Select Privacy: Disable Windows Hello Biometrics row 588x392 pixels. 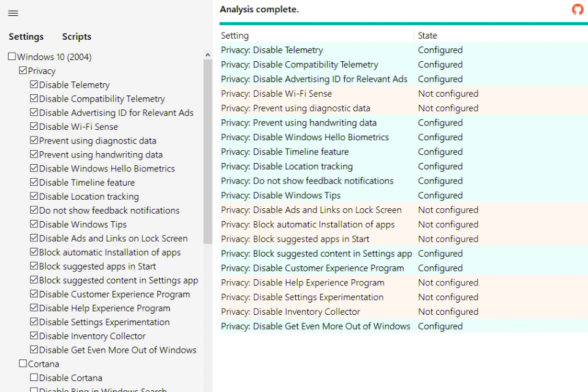[404, 137]
